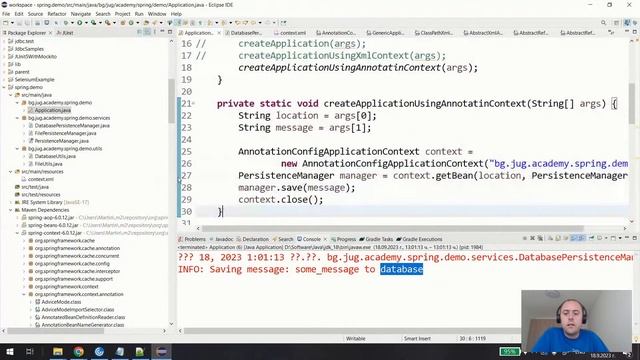This screenshot has width=640, height=360.
Task: Open the Run button dropdown arrow
Action: 86,23
